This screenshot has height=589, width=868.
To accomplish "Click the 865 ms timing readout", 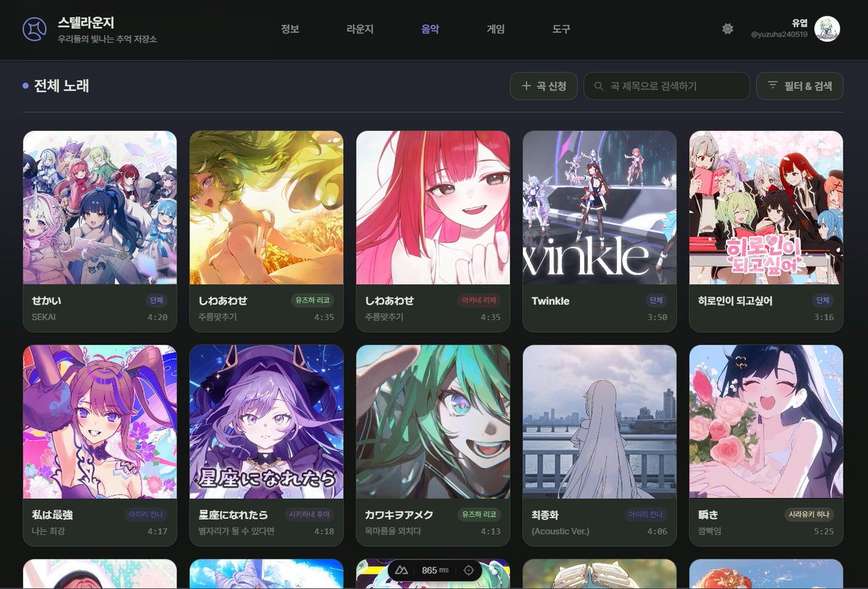I will (x=435, y=570).
